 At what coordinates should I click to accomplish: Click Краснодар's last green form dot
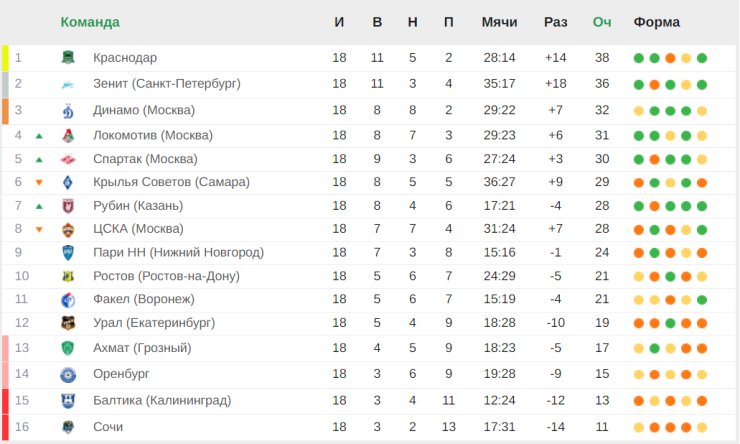(x=702, y=58)
